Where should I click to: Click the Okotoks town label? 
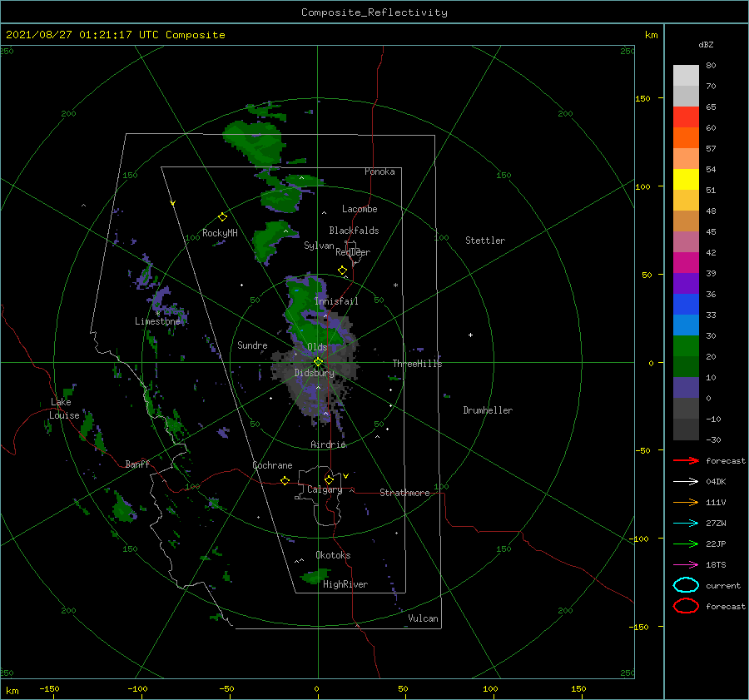point(333,555)
